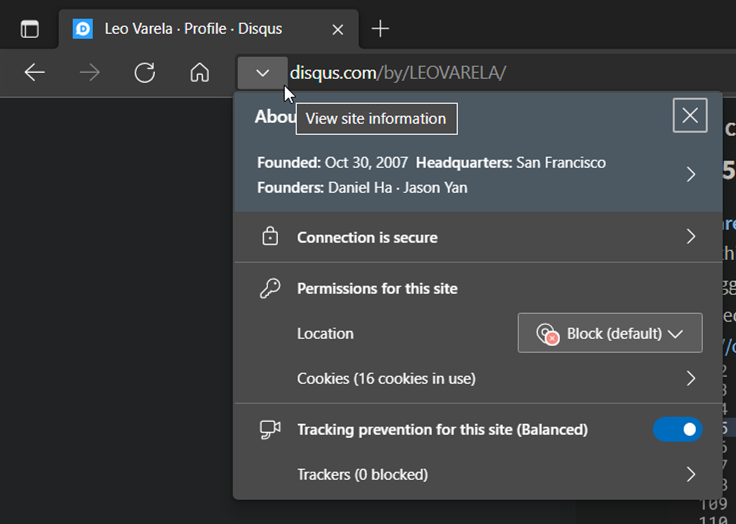Click the padlock Connection is secure icon
The image size is (736, 524).
click(269, 237)
